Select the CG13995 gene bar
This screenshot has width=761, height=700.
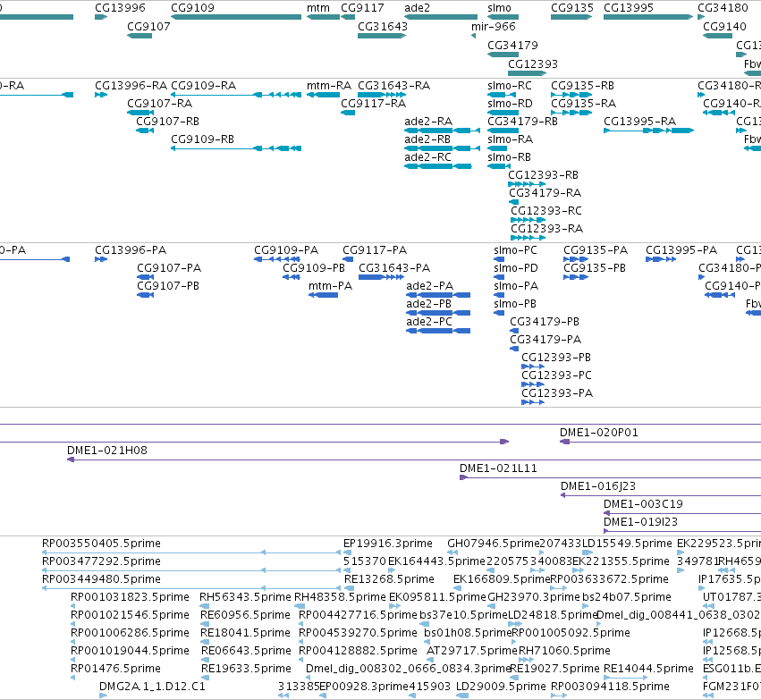[x=648, y=17]
